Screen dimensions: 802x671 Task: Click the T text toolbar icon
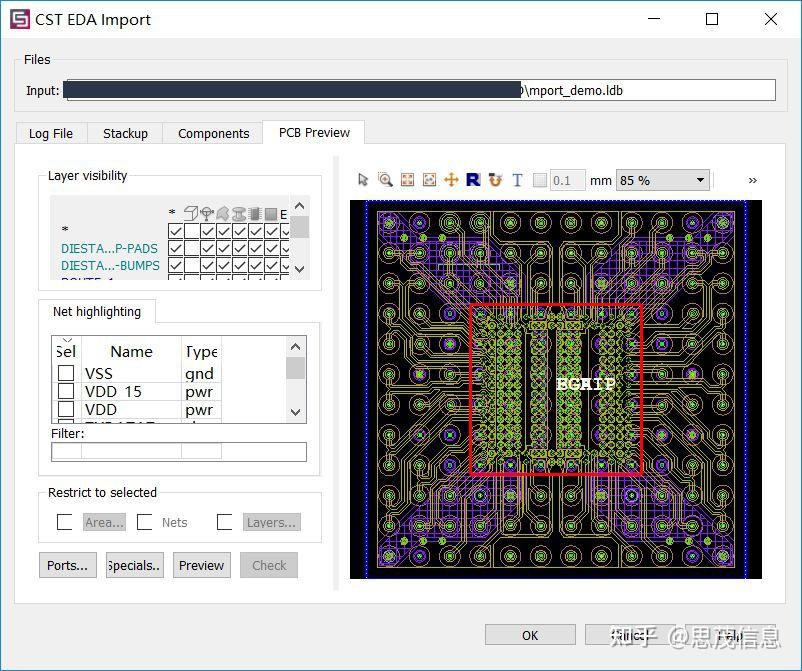click(517, 180)
